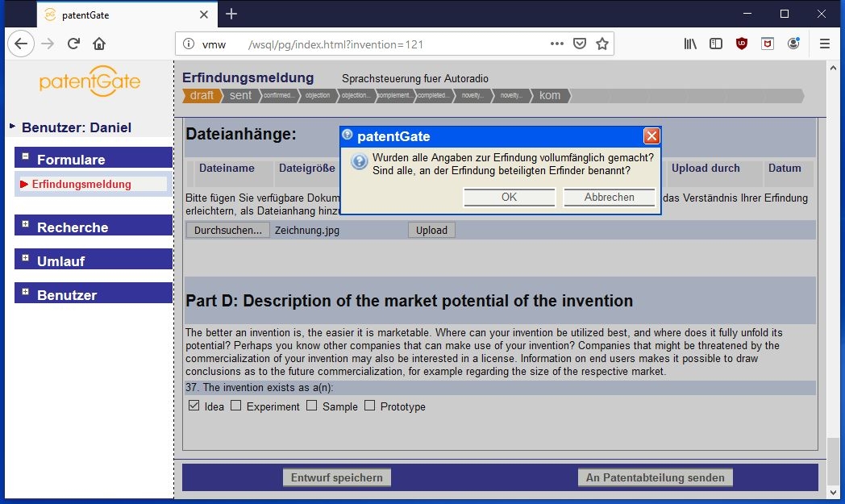Tick the Experiment checkbox
845x504 pixels.
(x=236, y=406)
